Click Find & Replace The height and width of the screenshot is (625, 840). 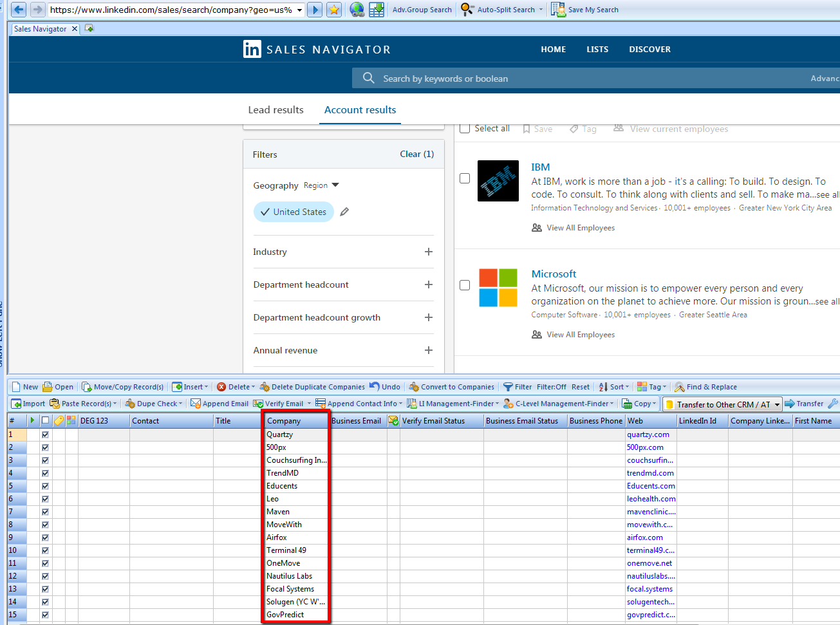pyautogui.click(x=705, y=387)
